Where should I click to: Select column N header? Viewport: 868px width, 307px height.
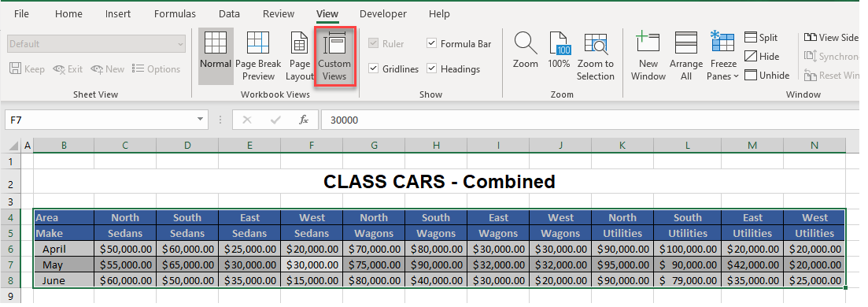(x=814, y=146)
